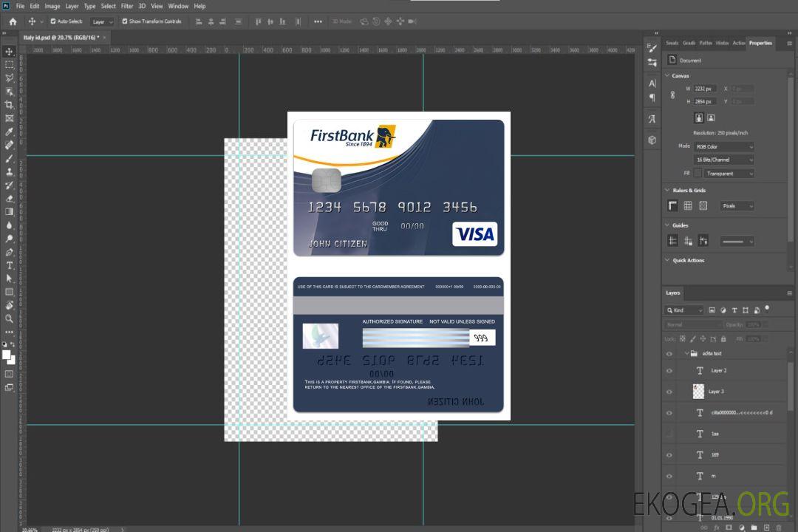This screenshot has height=532, width=798.
Task: Click the more options ellipsis in options bar
Action: (318, 21)
